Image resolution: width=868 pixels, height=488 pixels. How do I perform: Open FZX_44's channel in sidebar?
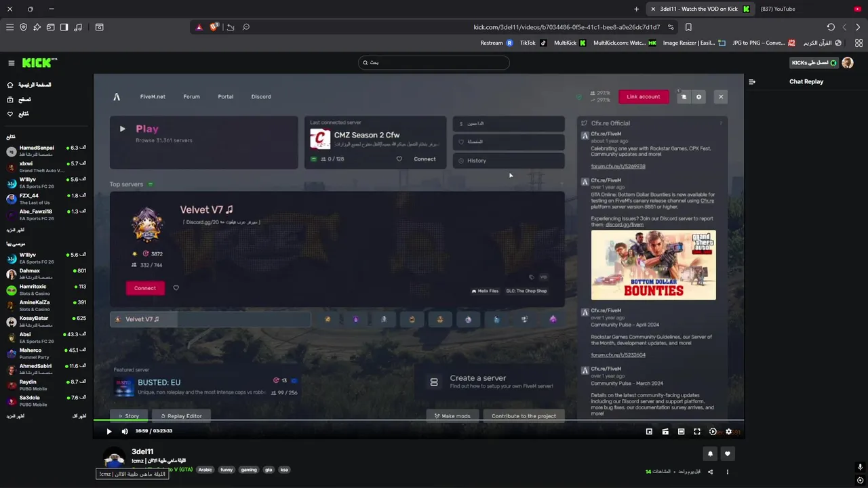(x=46, y=199)
